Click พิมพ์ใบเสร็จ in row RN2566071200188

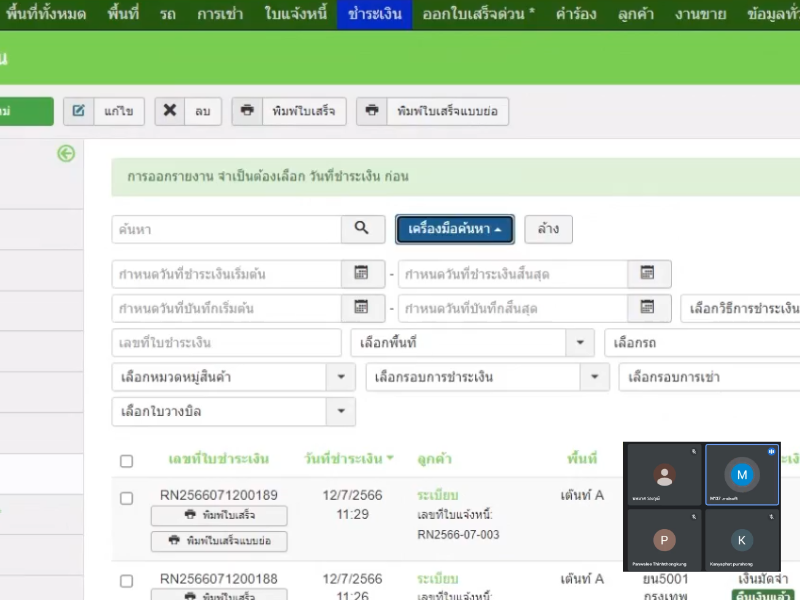click(x=219, y=595)
